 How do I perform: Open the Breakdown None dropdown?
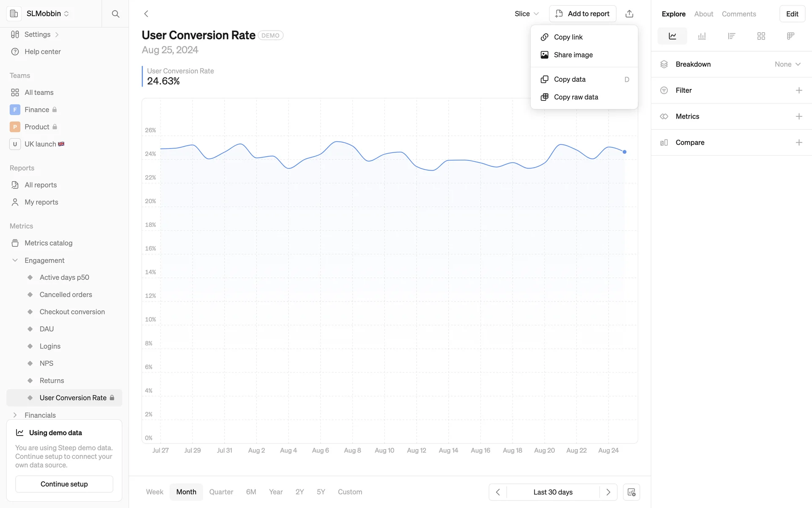pyautogui.click(x=787, y=64)
